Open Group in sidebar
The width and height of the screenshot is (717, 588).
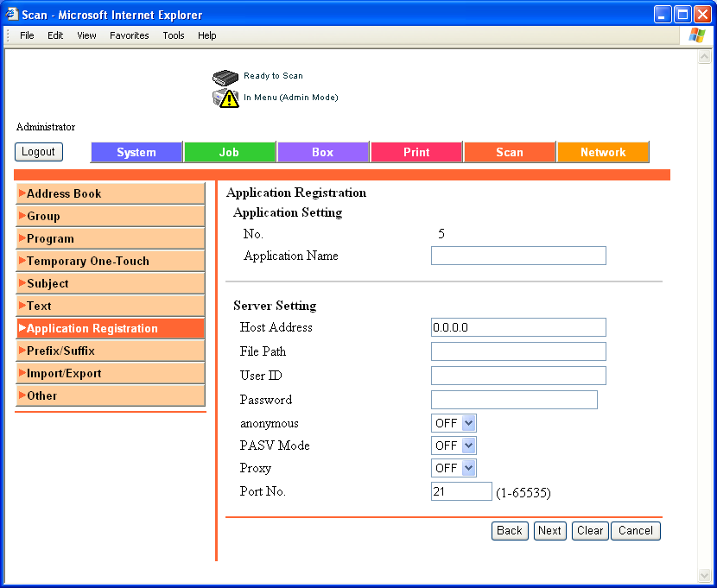coord(111,216)
